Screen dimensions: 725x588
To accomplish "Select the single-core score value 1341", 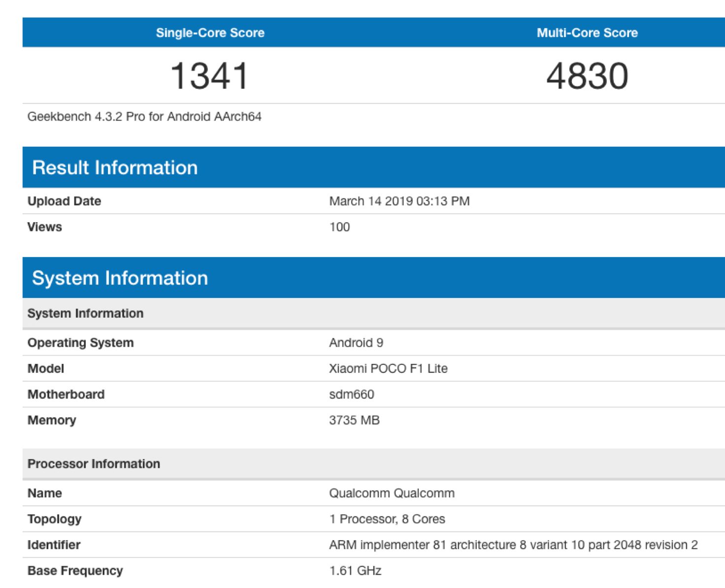I will 210,76.
